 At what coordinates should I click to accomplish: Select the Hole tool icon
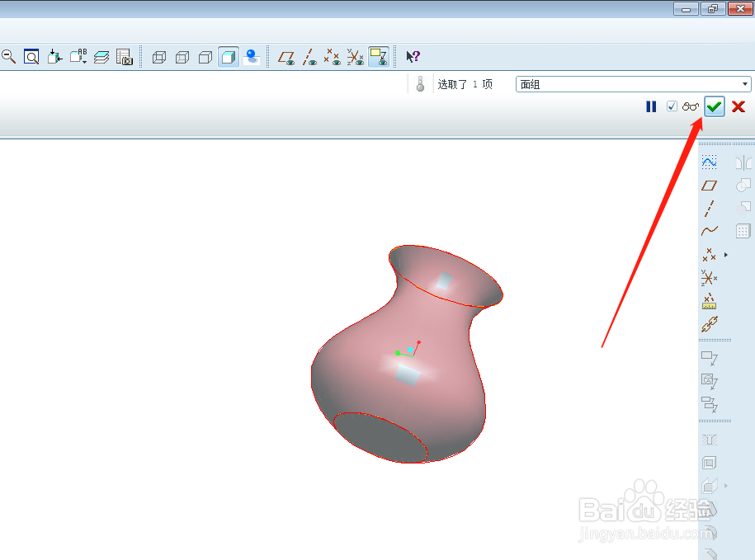point(710,440)
